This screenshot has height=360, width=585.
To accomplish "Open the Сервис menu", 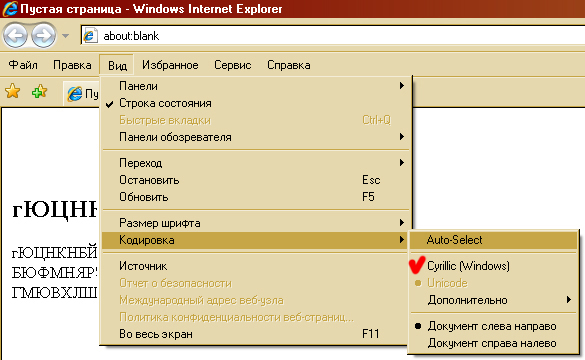I will [232, 65].
